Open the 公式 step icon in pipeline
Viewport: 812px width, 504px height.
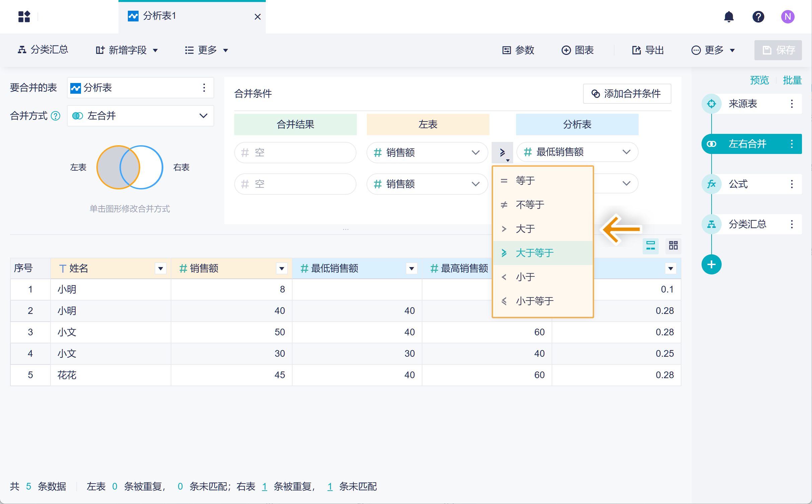click(x=711, y=184)
